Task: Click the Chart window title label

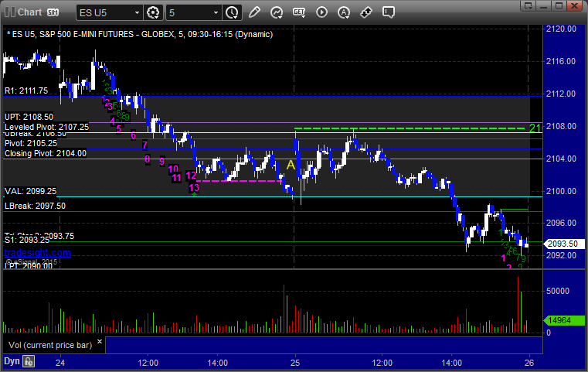Action: [x=29, y=12]
